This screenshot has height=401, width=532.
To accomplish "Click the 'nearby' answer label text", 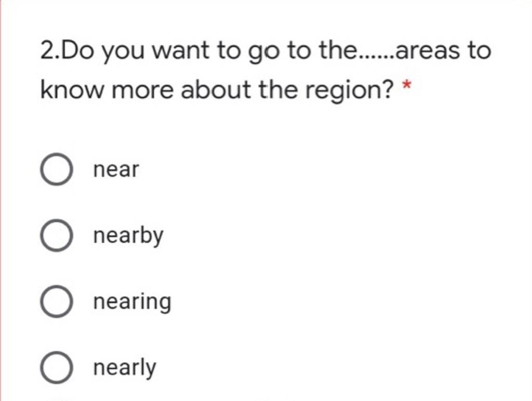I will pos(128,236).
